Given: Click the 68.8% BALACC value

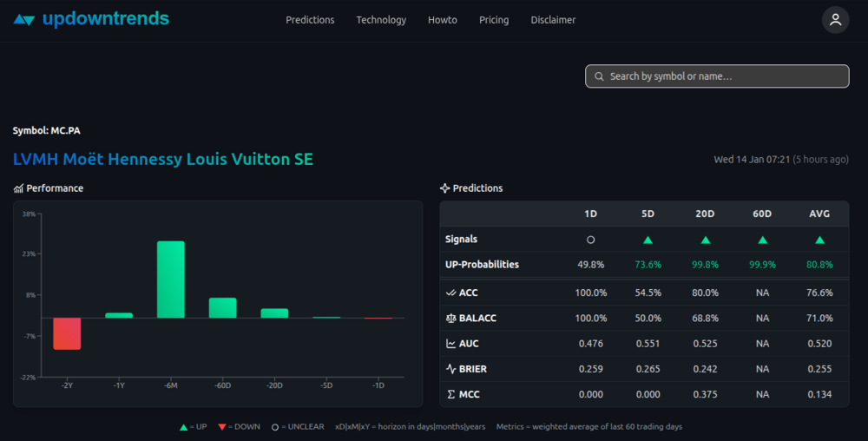Looking at the screenshot, I should click(x=705, y=318).
